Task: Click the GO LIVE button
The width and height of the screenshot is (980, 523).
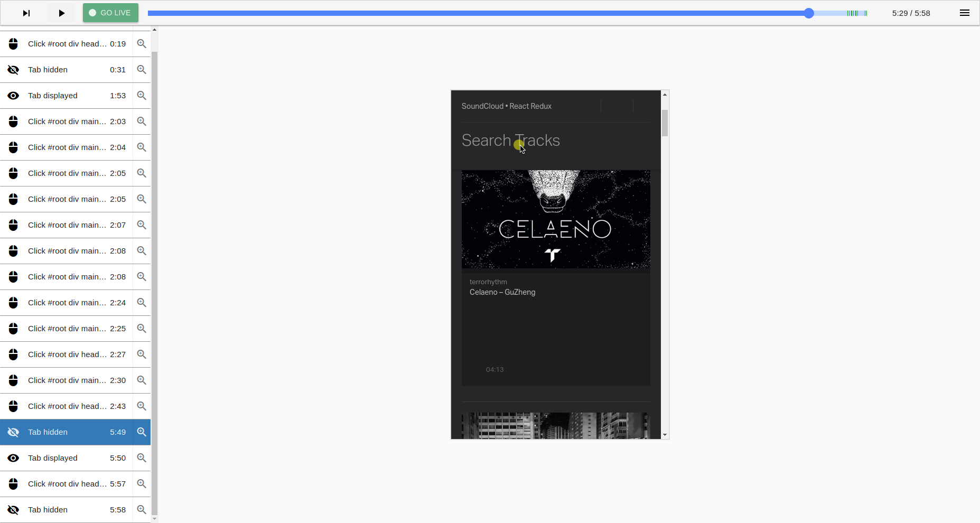Action: tap(110, 13)
